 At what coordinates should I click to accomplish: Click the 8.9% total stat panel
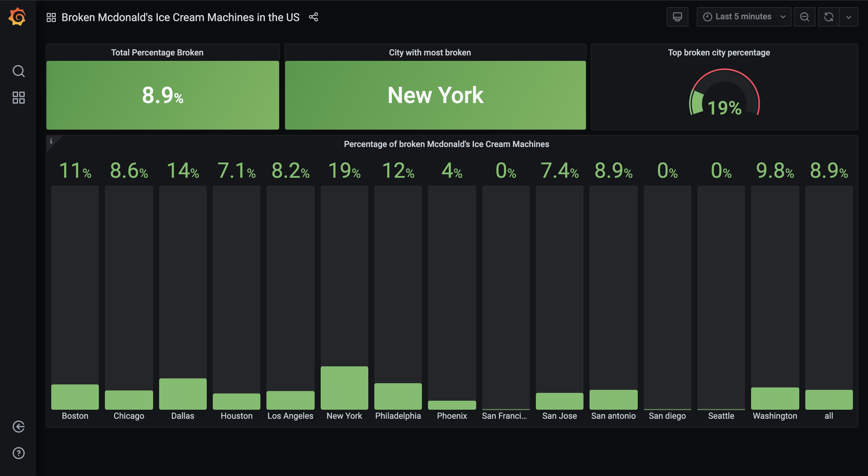click(x=162, y=95)
